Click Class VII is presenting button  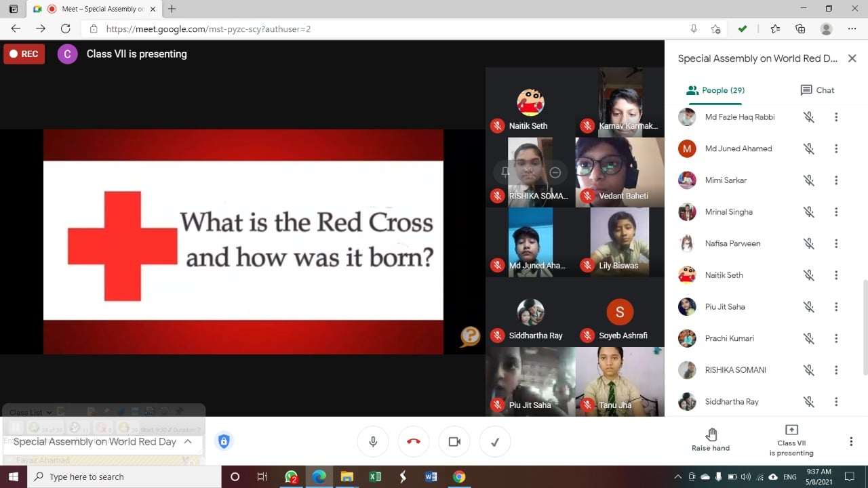click(791, 440)
